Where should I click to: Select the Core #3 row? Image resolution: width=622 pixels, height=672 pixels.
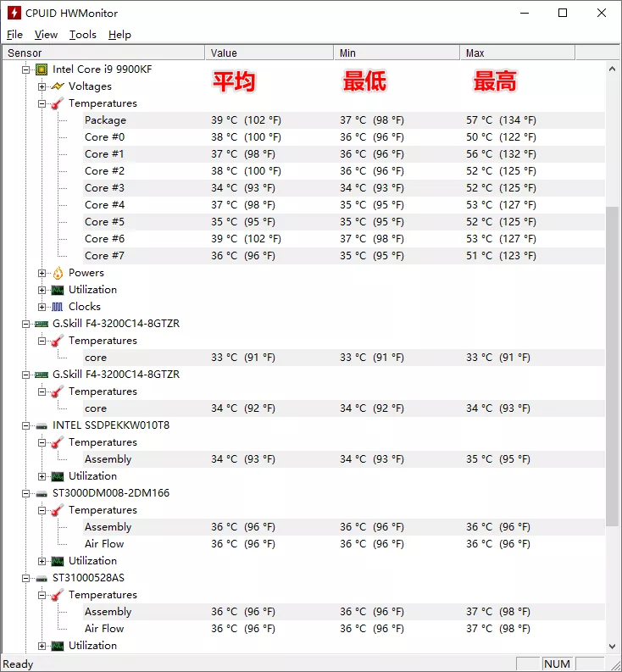coord(344,188)
